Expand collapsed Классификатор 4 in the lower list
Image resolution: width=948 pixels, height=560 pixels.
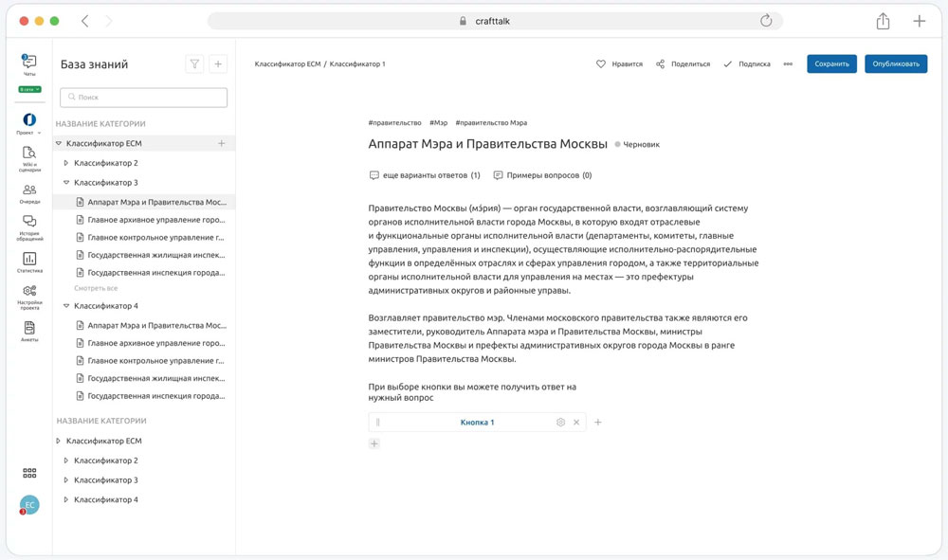point(66,499)
